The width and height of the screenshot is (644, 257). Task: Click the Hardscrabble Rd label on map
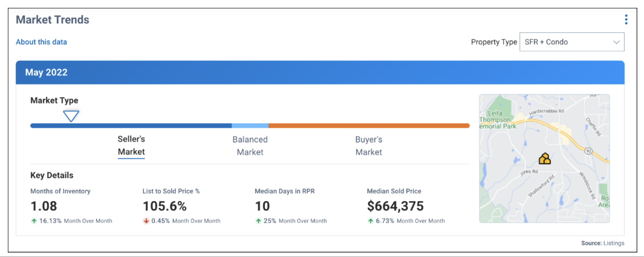(547, 111)
